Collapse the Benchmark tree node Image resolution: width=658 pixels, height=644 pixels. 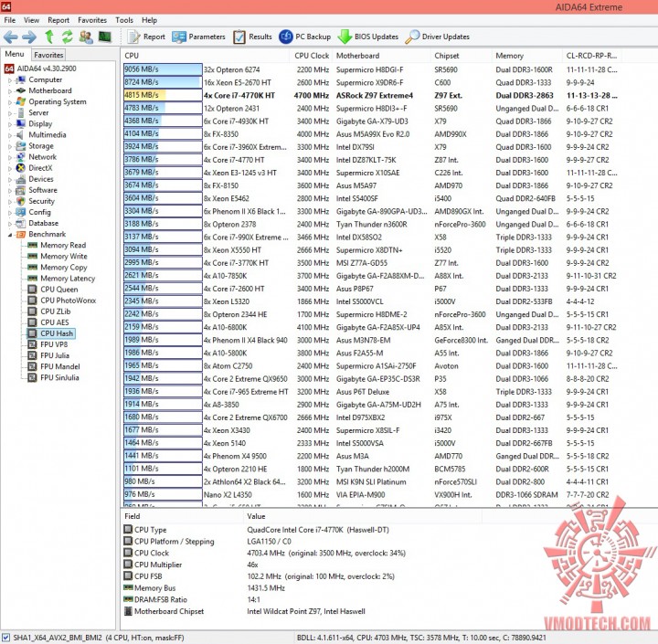coord(10,235)
